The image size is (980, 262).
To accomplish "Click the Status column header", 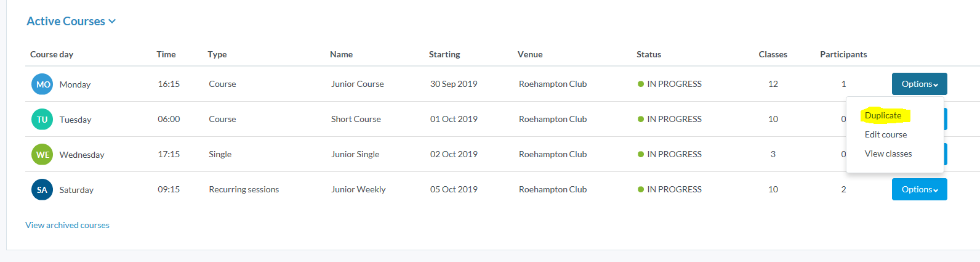I will (x=648, y=54).
